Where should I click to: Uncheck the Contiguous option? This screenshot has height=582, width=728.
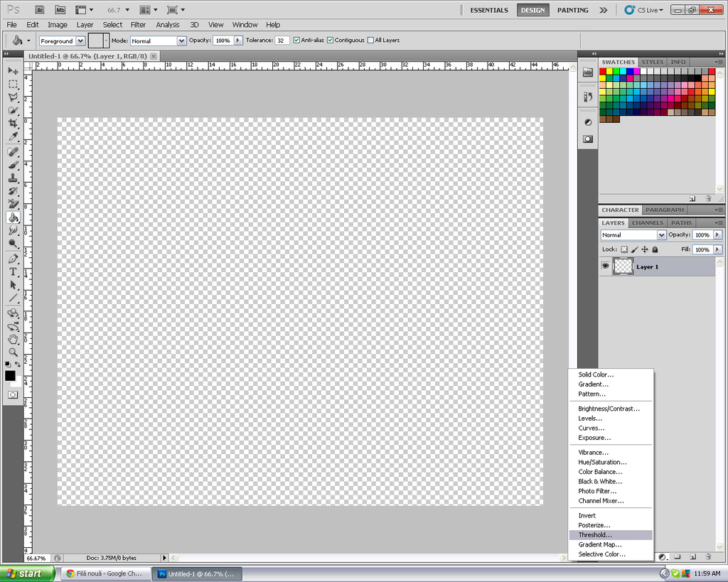pos(331,41)
